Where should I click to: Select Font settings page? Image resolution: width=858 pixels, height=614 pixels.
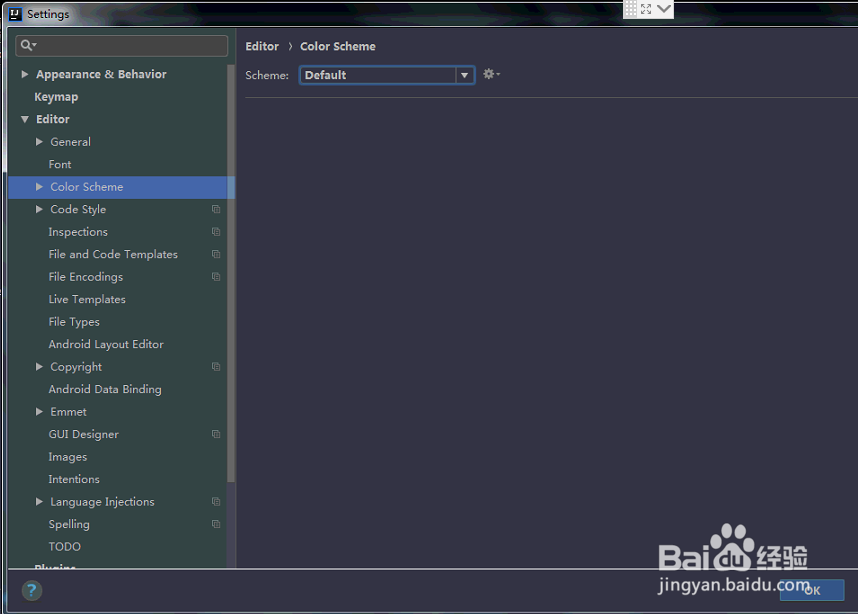(x=60, y=164)
